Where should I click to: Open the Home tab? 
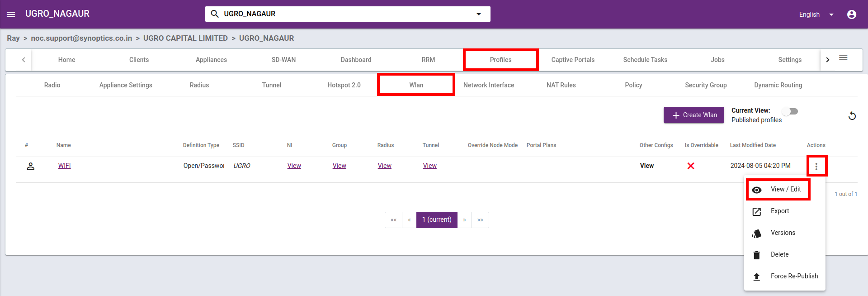[x=67, y=60]
